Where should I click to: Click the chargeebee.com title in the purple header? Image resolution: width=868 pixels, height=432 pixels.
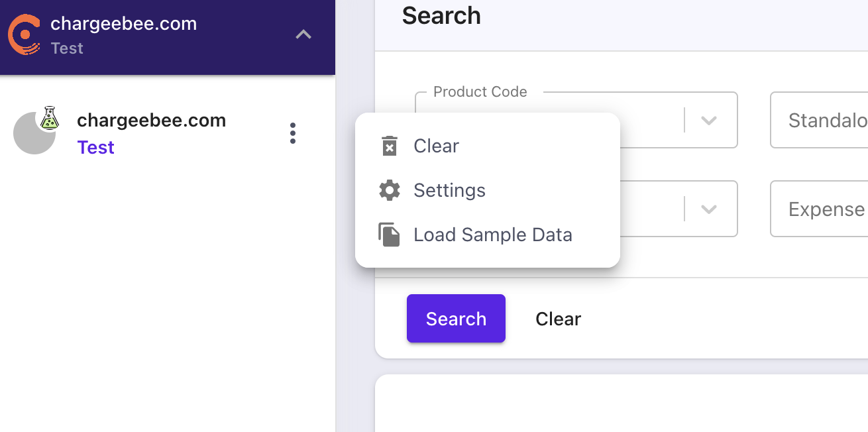pos(123,24)
